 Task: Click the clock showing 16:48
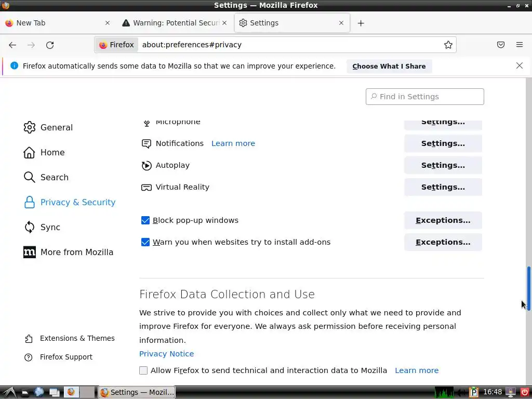(x=493, y=392)
